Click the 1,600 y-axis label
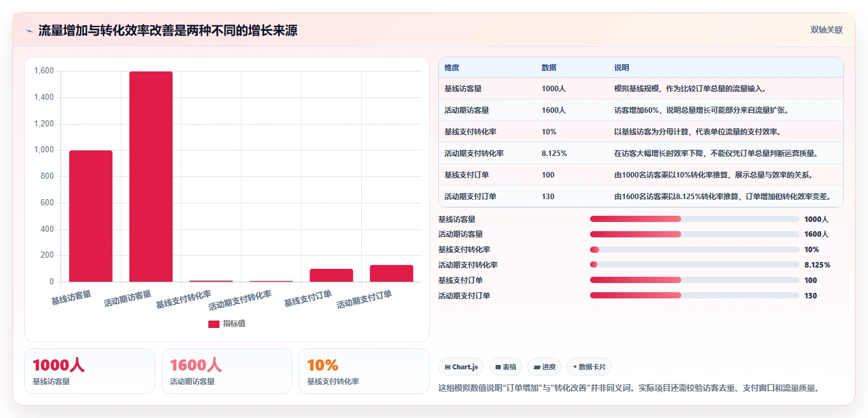Viewport: 868px width, 418px height. point(44,71)
